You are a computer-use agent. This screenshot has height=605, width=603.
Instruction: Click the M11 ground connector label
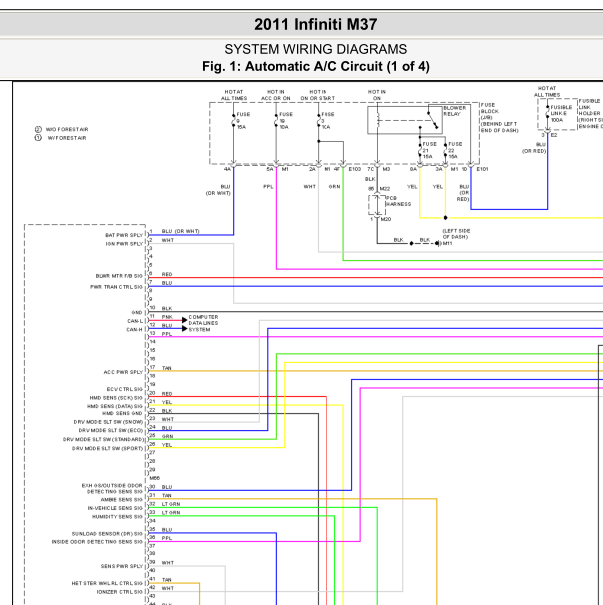447,243
